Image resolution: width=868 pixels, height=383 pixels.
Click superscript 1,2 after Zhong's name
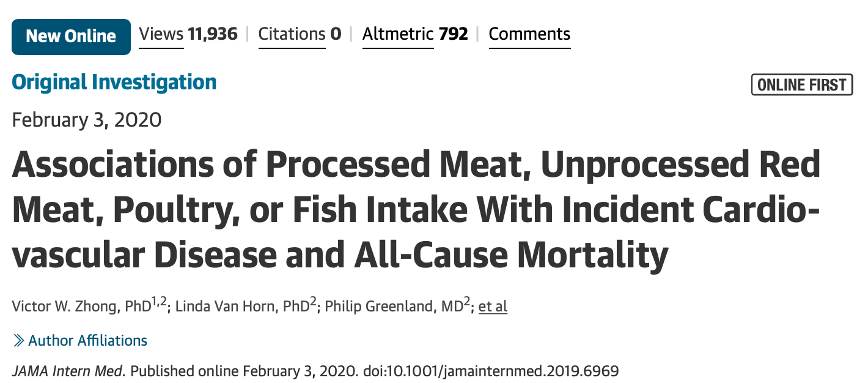(159, 301)
